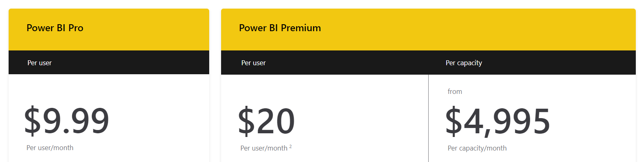Click the Power BI Pro heading

[55, 28]
